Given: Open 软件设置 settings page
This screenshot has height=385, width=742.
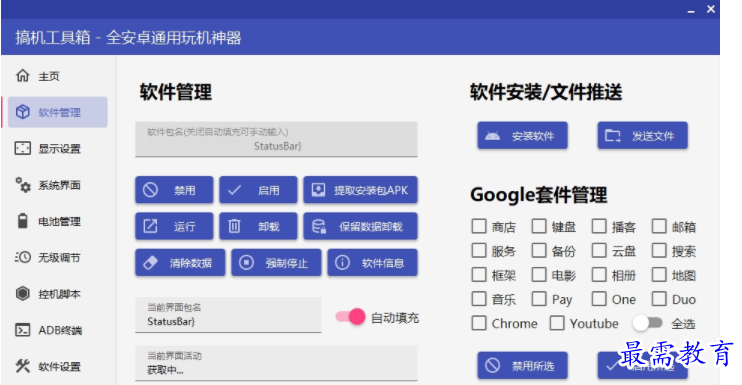Looking at the screenshot, I should point(58,366).
